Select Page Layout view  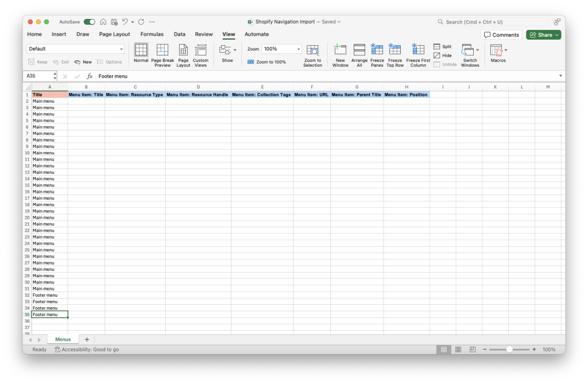(x=183, y=54)
